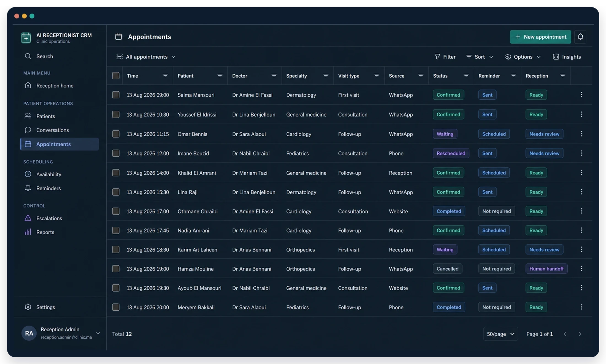Click Not required reminder for Othmane Chraibi
The width and height of the screenshot is (606, 364).
coord(496,211)
